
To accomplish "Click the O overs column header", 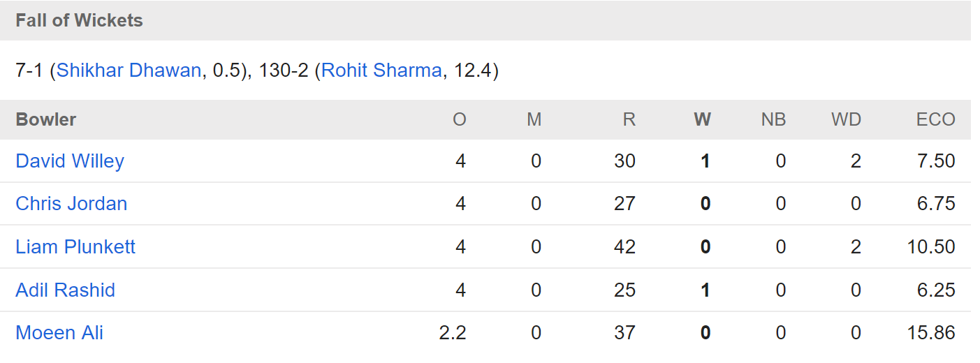I will click(x=459, y=119).
